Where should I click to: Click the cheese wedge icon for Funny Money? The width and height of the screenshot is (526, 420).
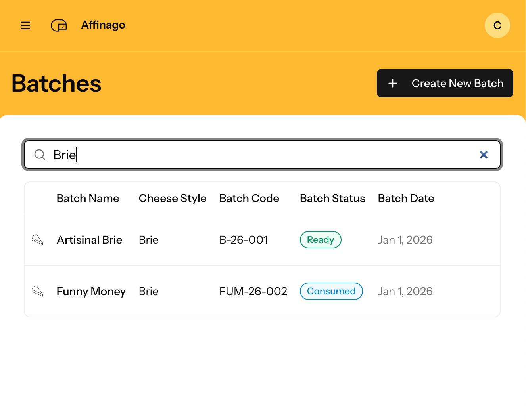37,291
